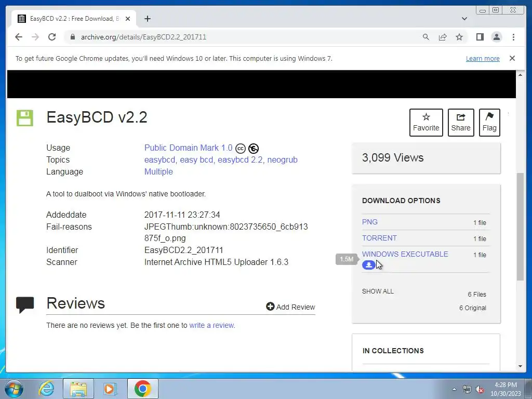Viewport: 532px width, 399px height.
Task: Open the Windows Start menu
Action: pyautogui.click(x=14, y=389)
